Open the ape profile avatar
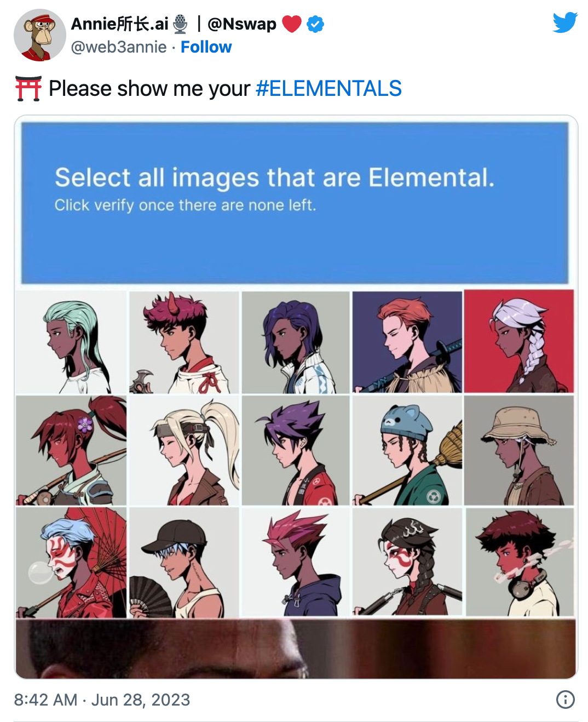This screenshot has width=588, height=722. [40, 35]
